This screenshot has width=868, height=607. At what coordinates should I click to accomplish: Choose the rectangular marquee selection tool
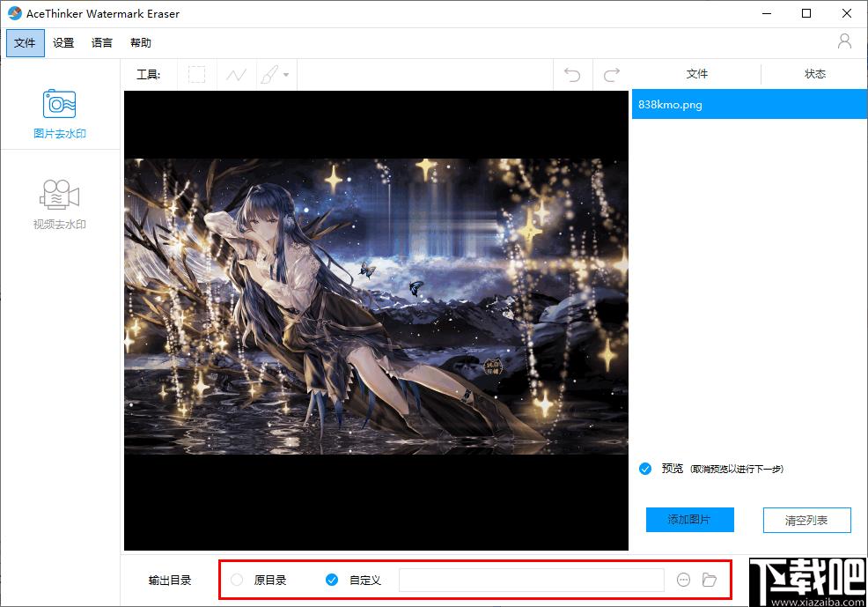click(x=196, y=74)
